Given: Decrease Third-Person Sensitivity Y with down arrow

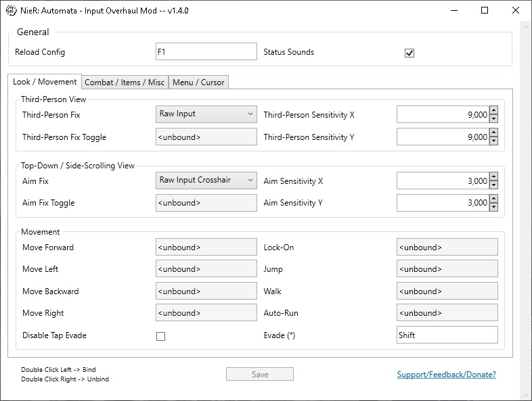Looking at the screenshot, I should [x=493, y=141].
